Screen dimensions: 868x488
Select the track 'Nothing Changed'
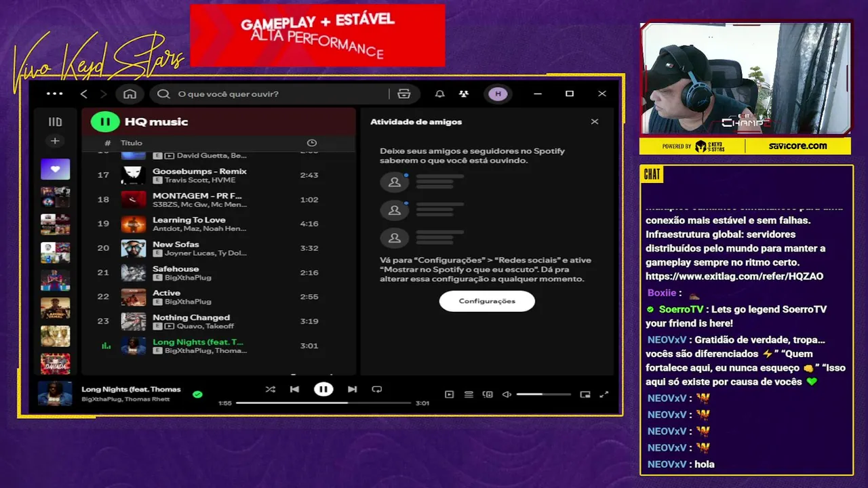pos(191,318)
